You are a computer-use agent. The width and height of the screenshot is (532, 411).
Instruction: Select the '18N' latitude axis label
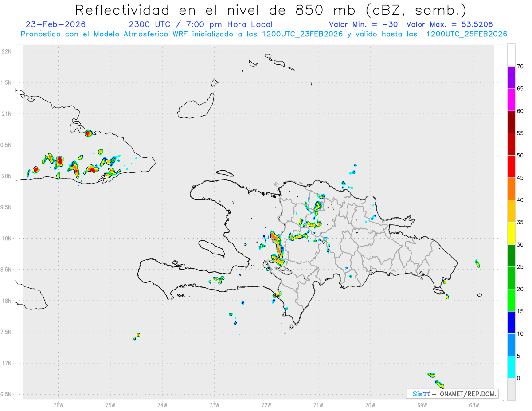coord(7,301)
